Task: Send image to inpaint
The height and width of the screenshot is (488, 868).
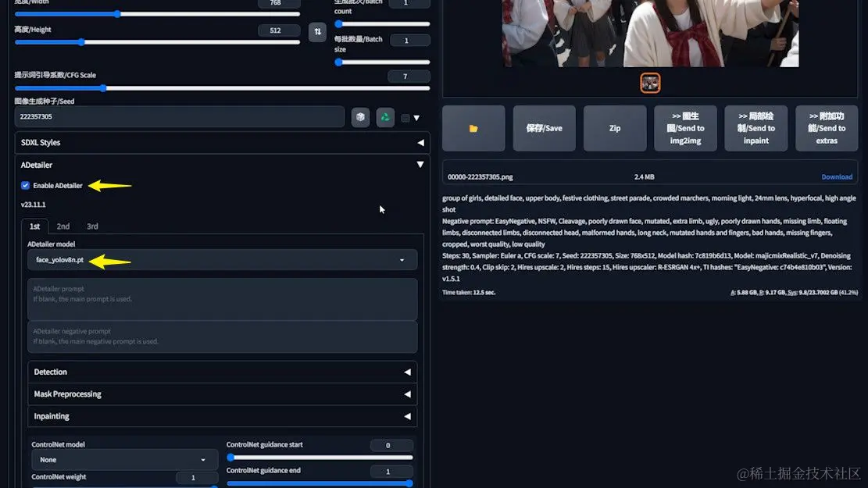Action: click(755, 128)
